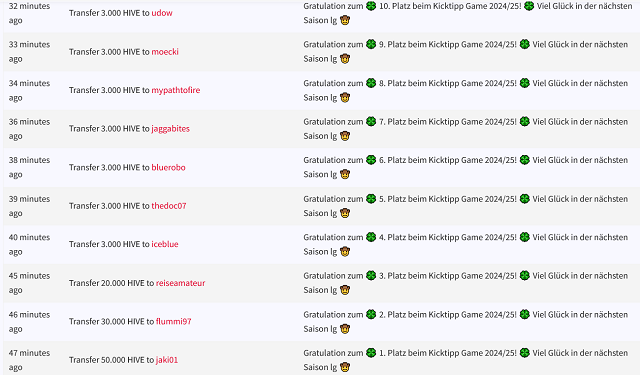Screen dimensions: 640x375
Task: Click monkey emoji in jaki01 transfer memo
Action: coord(345,367)
